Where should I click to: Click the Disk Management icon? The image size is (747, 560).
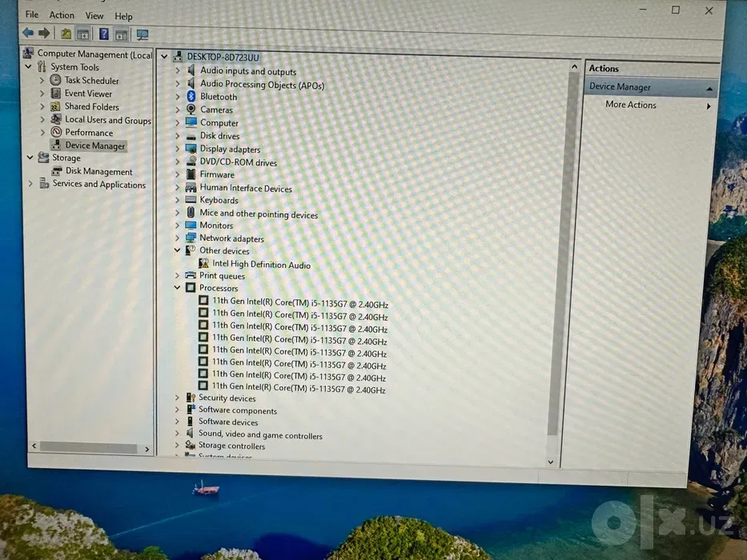point(57,170)
